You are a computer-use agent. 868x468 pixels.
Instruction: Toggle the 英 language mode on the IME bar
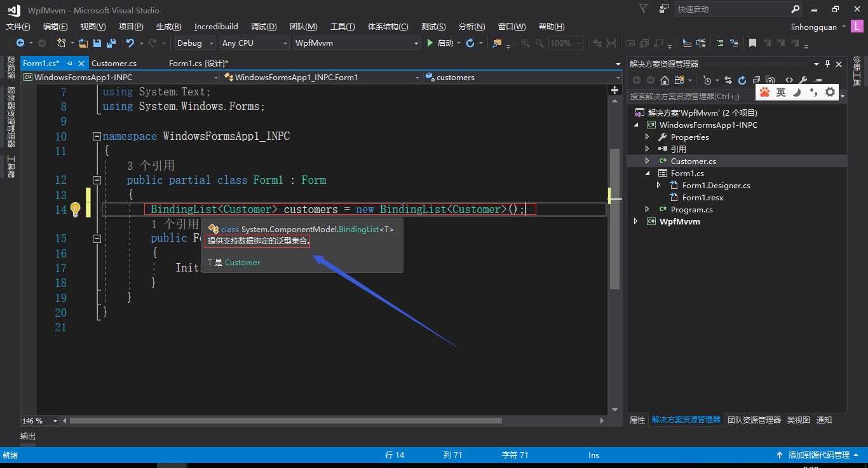point(781,92)
